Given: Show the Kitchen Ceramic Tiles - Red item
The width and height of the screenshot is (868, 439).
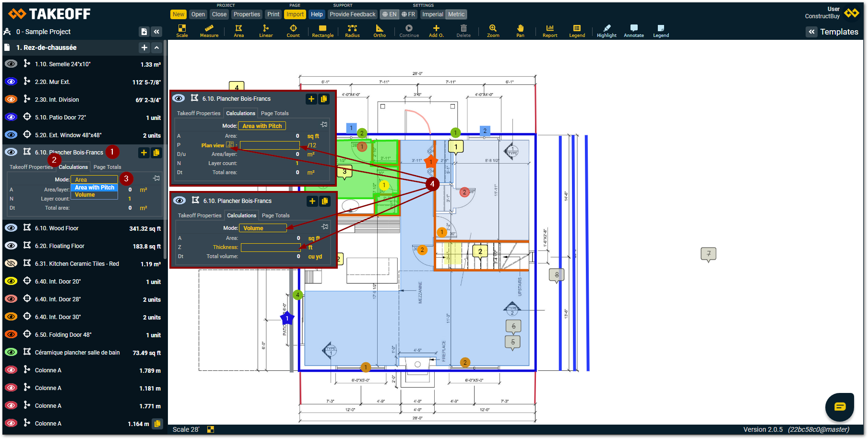Looking at the screenshot, I should pyautogui.click(x=11, y=264).
